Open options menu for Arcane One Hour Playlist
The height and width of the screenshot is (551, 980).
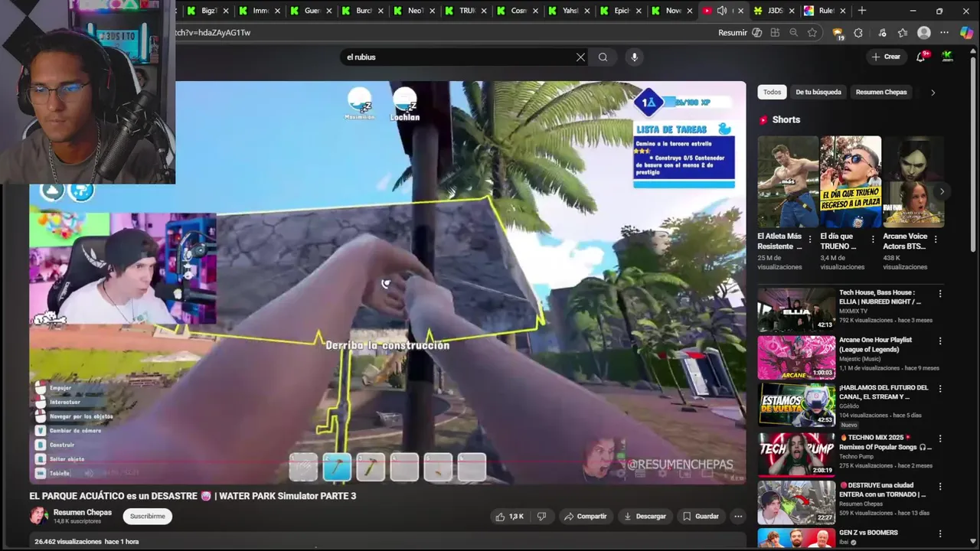(940, 341)
